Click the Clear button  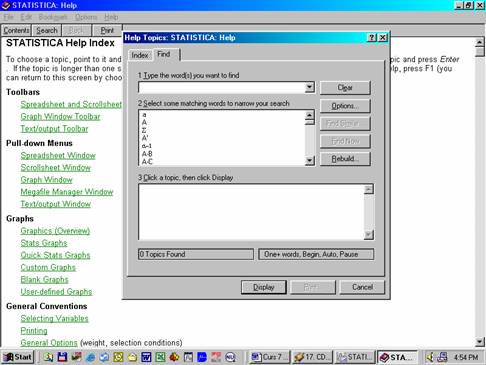click(x=345, y=88)
